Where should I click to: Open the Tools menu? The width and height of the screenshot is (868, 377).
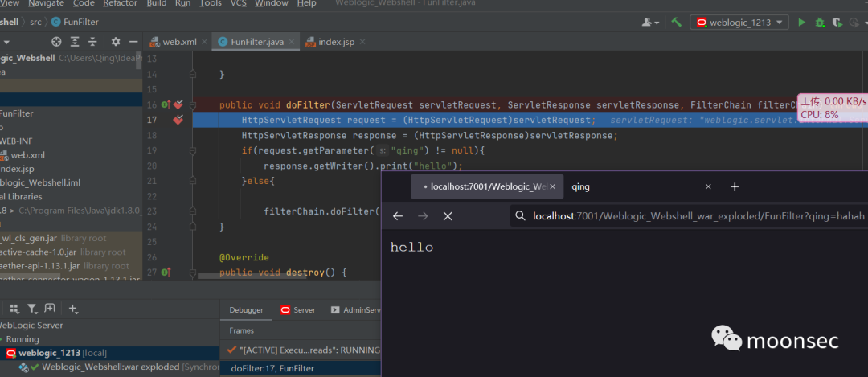[x=211, y=4]
